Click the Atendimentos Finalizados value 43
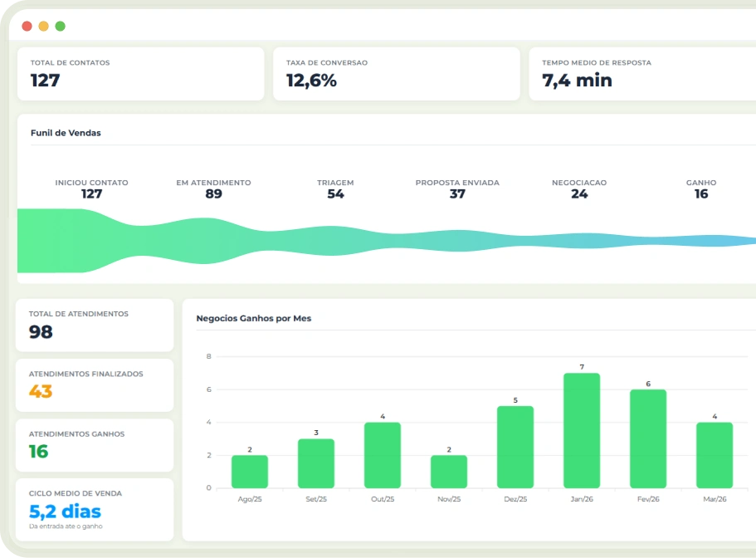The width and height of the screenshot is (756, 558). 41,392
